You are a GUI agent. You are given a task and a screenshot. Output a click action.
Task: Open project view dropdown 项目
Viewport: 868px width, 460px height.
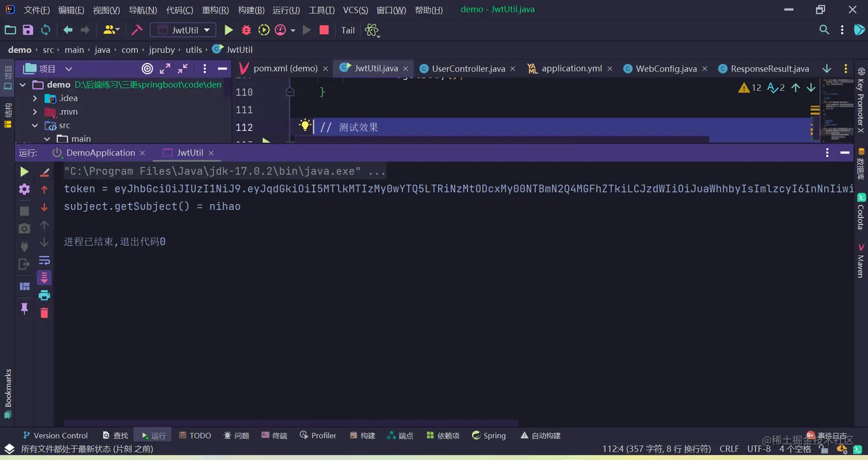48,69
